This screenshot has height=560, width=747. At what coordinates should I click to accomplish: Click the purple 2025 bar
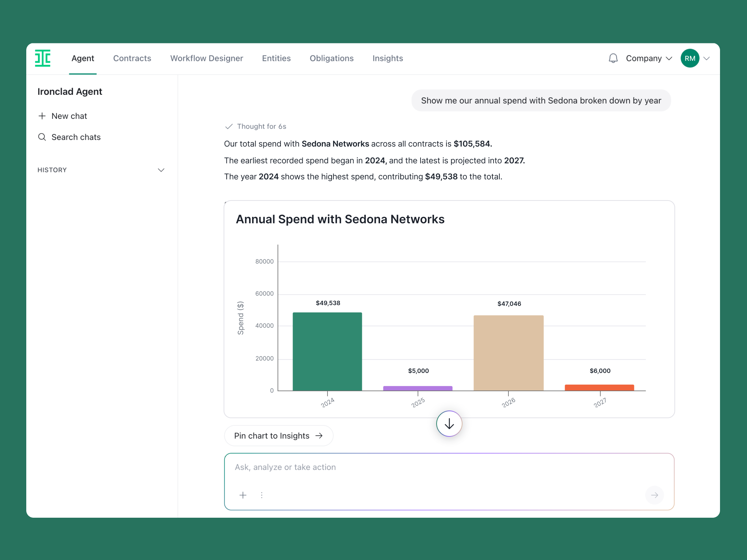418,388
